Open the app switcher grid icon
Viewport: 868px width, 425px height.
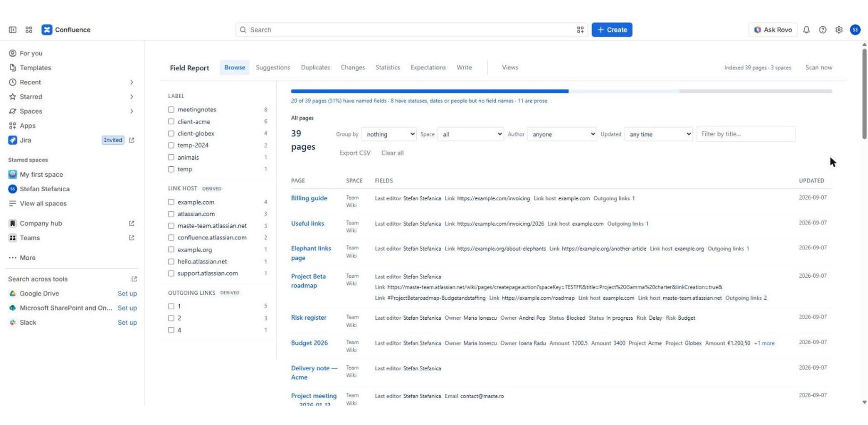29,30
